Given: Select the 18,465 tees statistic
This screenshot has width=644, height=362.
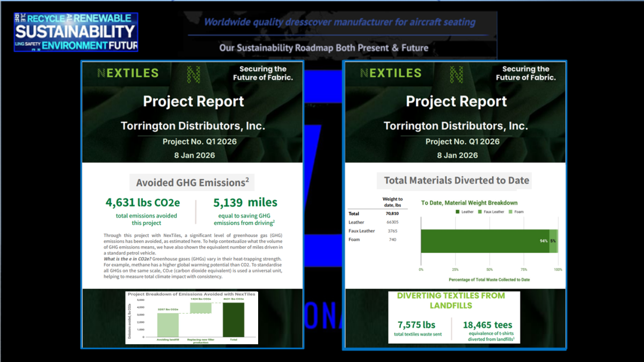Looking at the screenshot, I should point(487,325).
